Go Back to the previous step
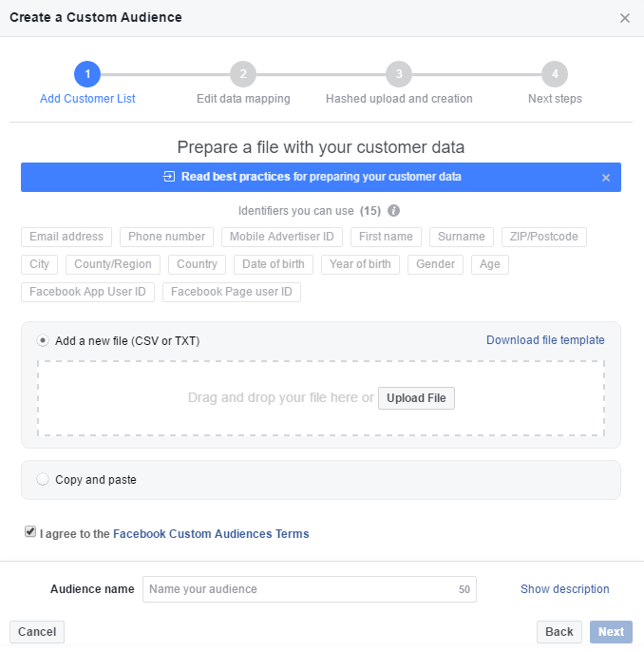644x652 pixels. tap(559, 632)
